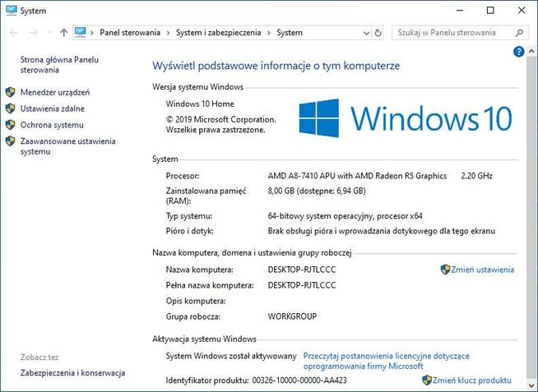Open the recent locations dropdown arrow
Viewport: 538px width, 392px height.
(49, 33)
